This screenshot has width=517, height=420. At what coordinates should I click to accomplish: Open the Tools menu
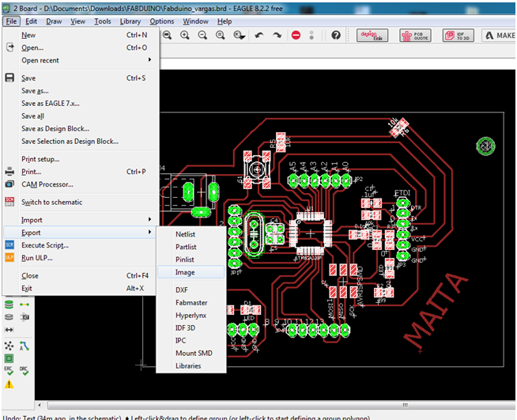[103, 21]
